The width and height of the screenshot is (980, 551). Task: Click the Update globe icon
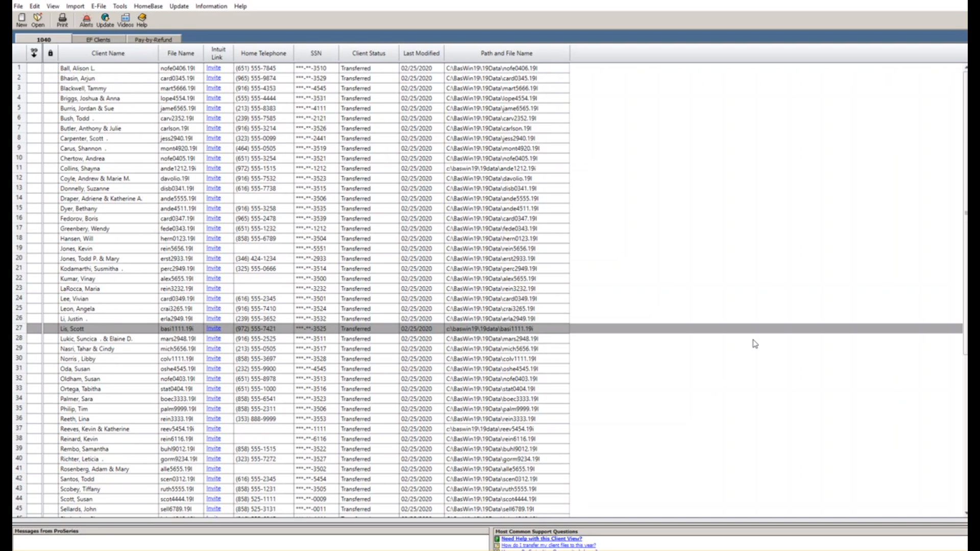click(x=105, y=19)
